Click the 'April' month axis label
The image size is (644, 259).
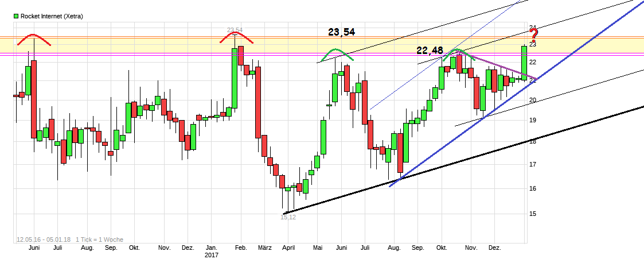click(289, 248)
